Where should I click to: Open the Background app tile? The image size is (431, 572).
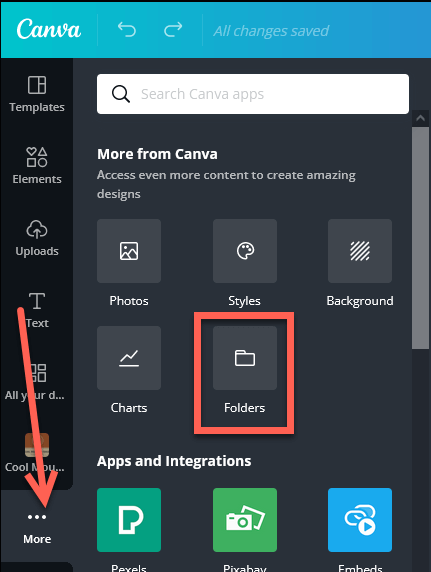[x=360, y=251]
